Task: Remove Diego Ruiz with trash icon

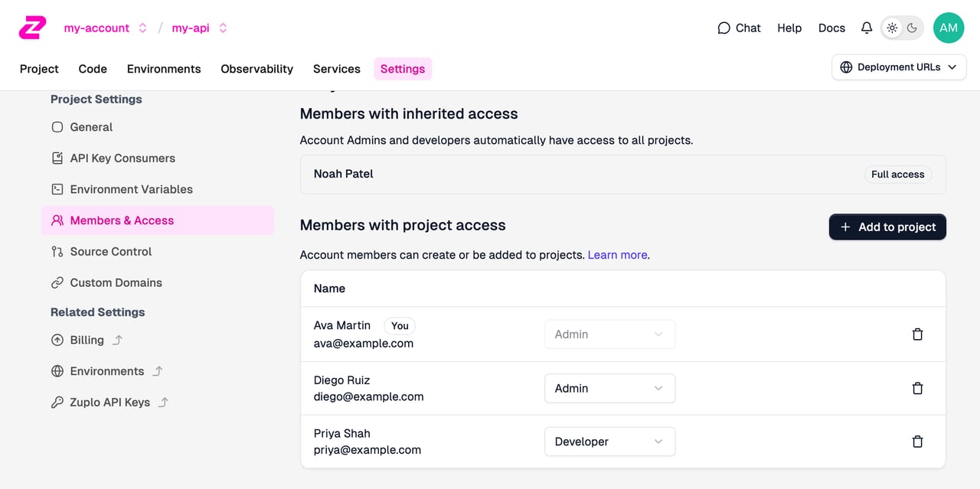Action: click(x=917, y=388)
